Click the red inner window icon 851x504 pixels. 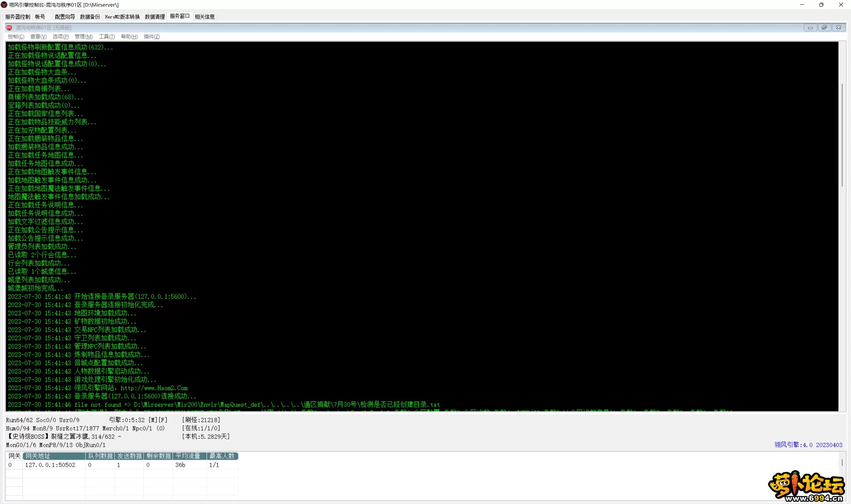coord(9,28)
